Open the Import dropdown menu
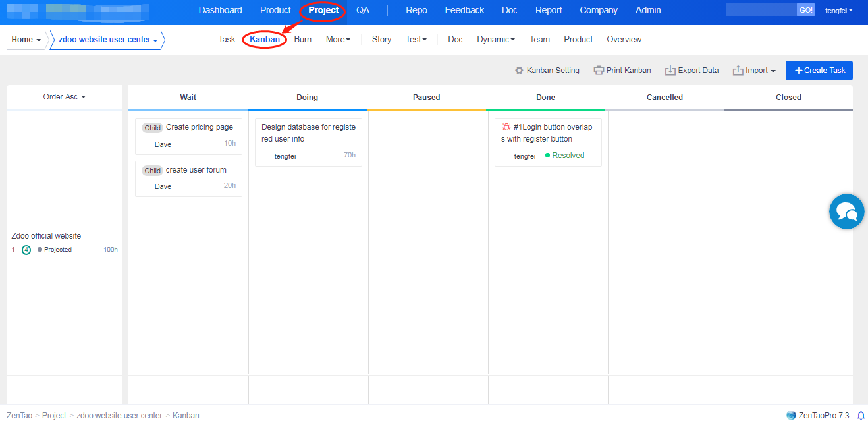 coord(754,71)
